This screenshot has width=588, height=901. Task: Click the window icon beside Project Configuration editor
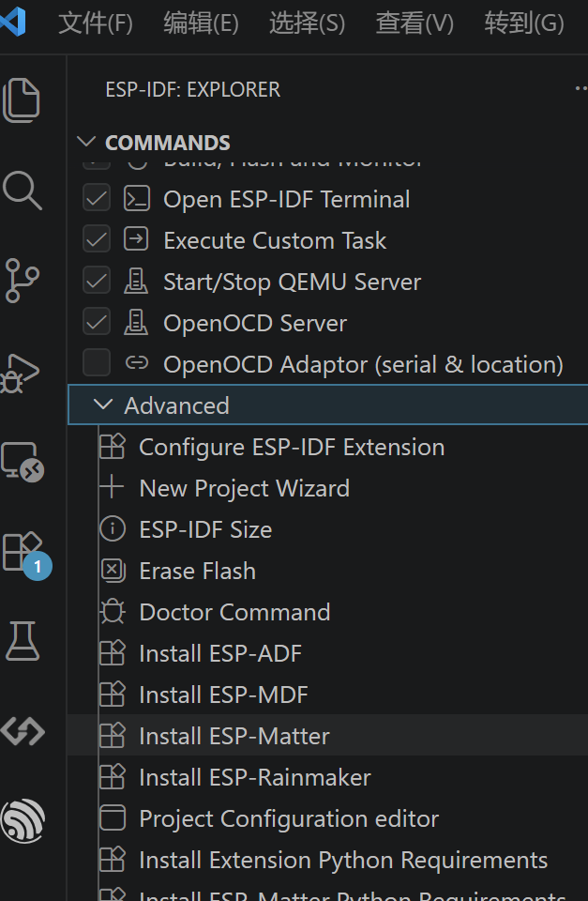coord(113,818)
